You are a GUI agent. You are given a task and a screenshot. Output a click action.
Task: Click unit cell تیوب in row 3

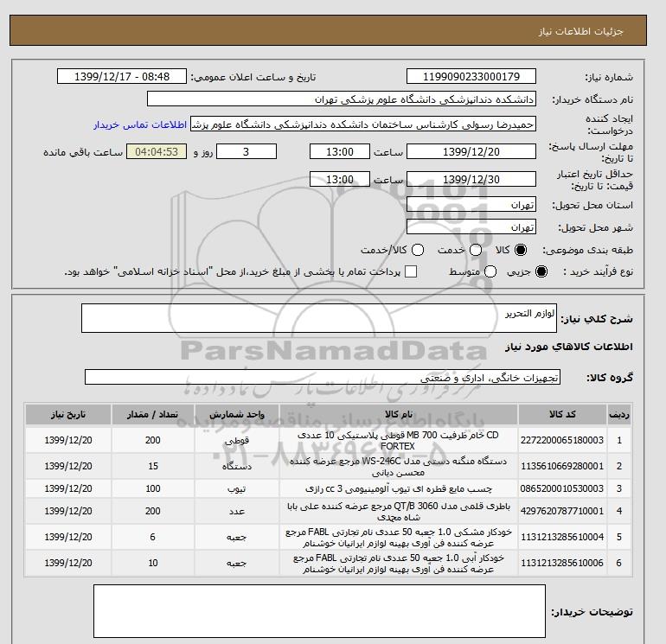pos(237,488)
